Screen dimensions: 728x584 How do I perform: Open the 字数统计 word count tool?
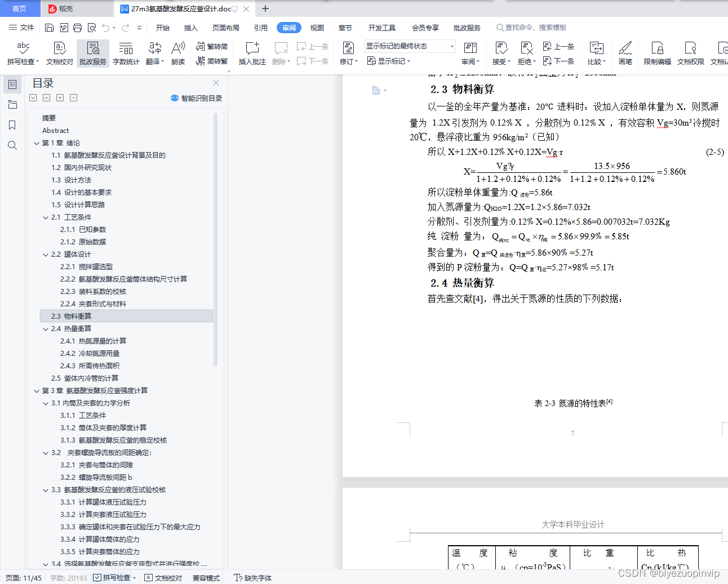(x=126, y=54)
